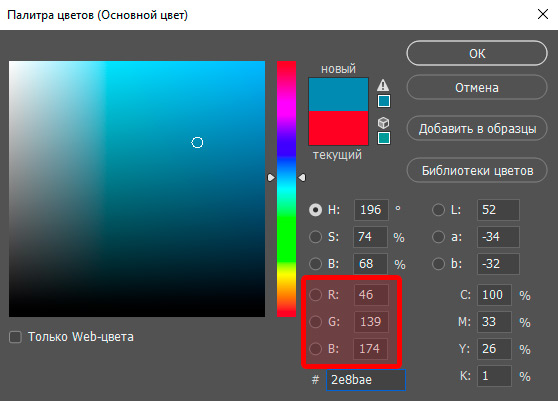
Task: Click the non-web-safe cube icon
Action: (x=383, y=123)
